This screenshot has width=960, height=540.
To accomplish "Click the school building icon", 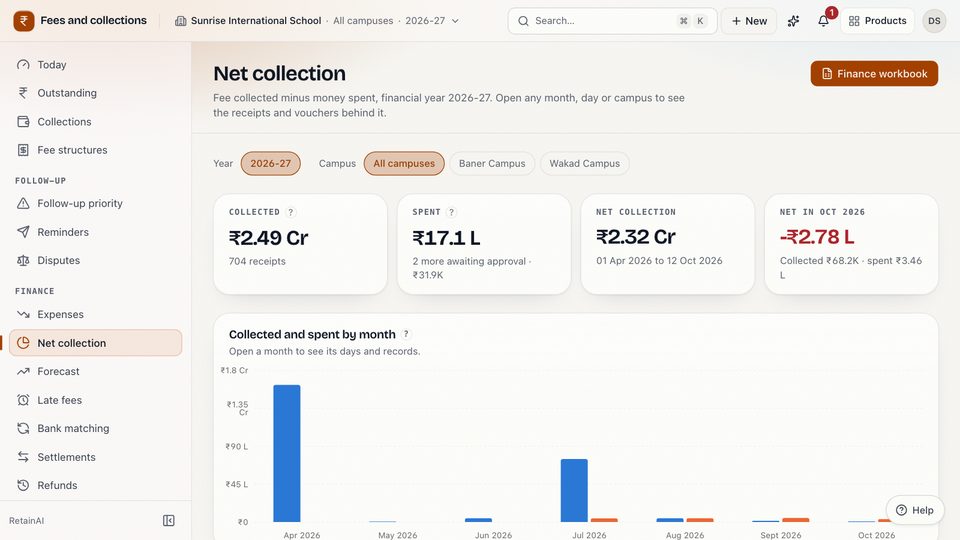I will [x=181, y=21].
